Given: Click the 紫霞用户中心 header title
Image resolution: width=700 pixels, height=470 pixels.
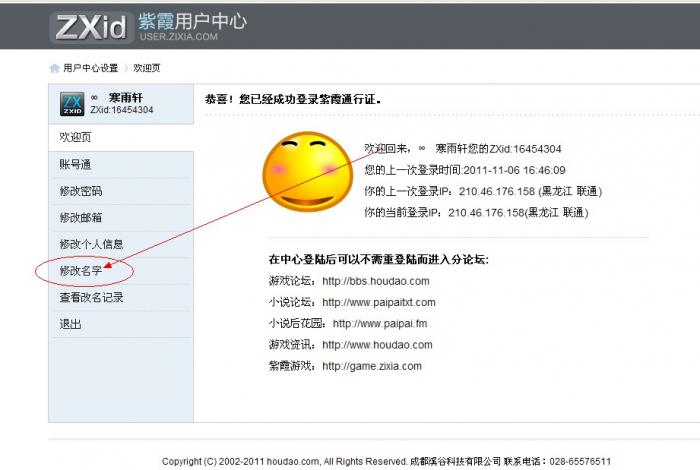Looking at the screenshot, I should (192, 21).
